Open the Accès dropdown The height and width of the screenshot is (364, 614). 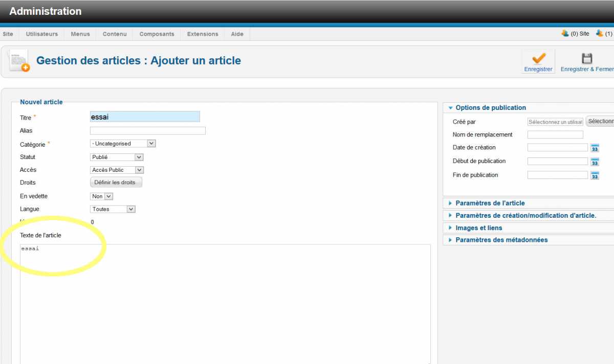117,170
